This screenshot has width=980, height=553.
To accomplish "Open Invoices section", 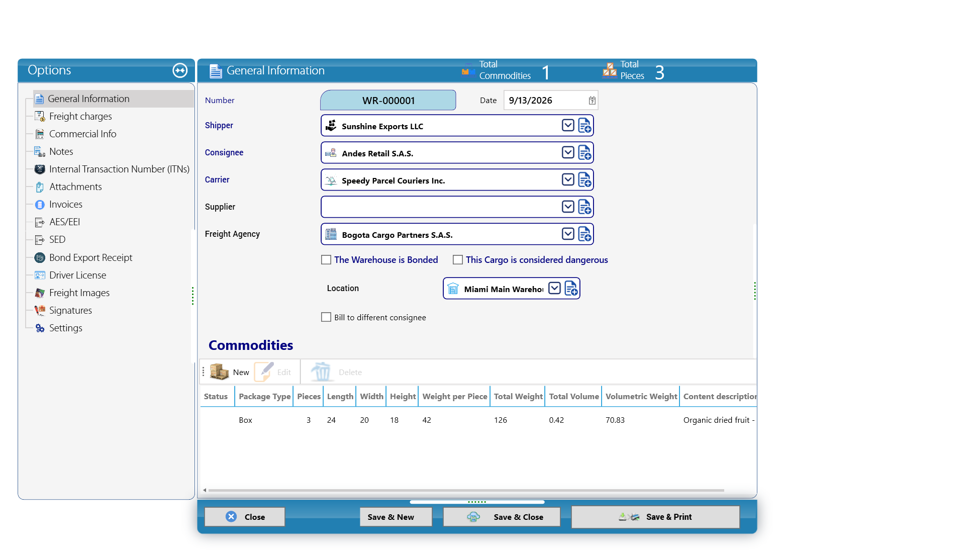I will [65, 205].
